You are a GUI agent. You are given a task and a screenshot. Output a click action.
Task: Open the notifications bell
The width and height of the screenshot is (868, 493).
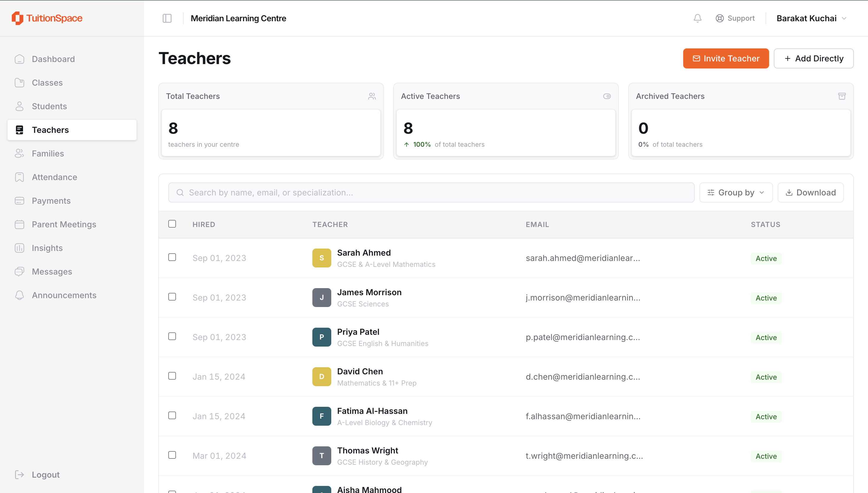tap(697, 18)
